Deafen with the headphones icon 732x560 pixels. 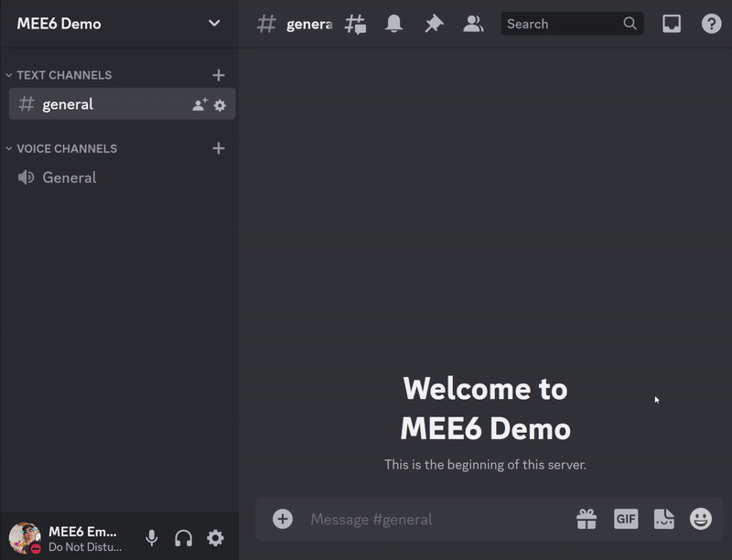(x=184, y=538)
